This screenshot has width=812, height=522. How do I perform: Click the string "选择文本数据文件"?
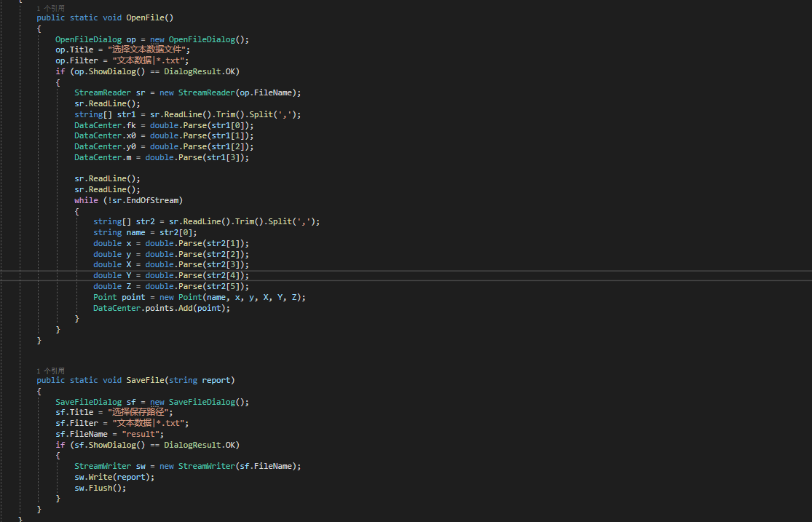(147, 50)
